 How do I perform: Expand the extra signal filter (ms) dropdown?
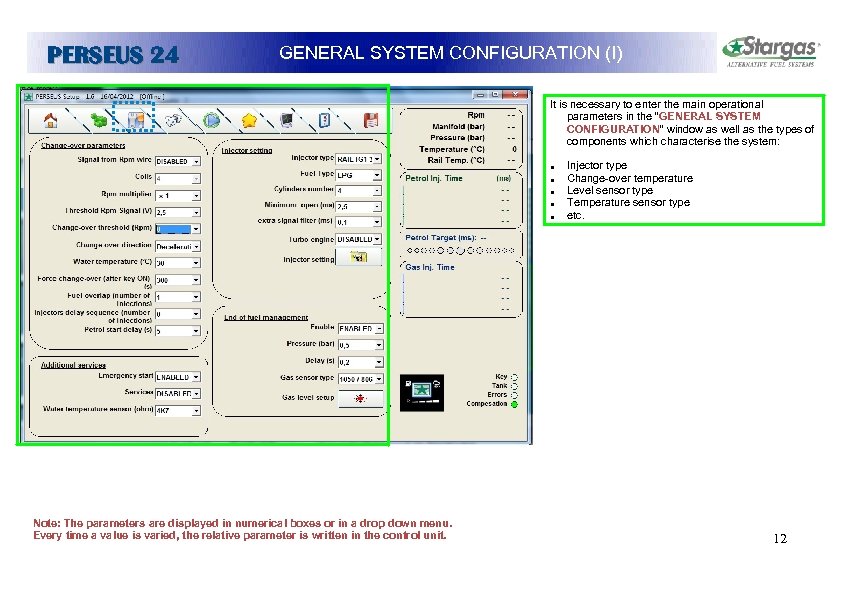[x=377, y=222]
